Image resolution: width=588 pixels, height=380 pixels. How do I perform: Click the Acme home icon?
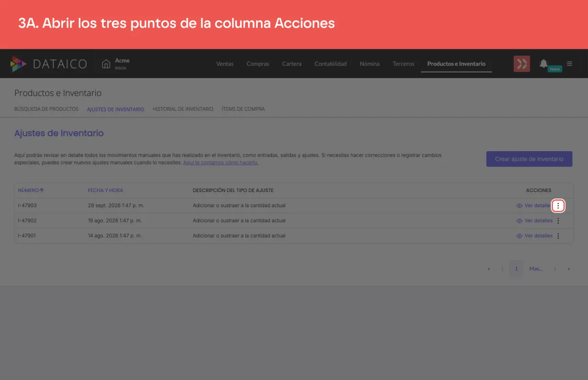coord(106,64)
